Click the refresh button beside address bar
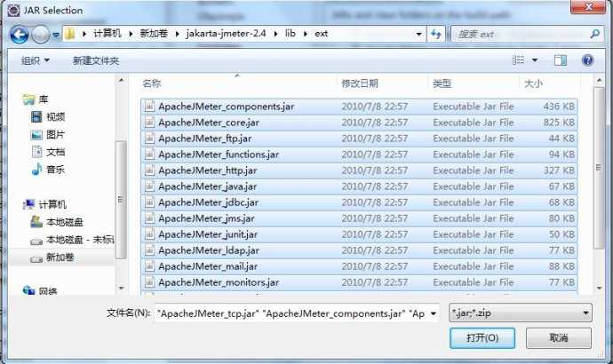Viewport: 613px width, 364px height. point(436,34)
